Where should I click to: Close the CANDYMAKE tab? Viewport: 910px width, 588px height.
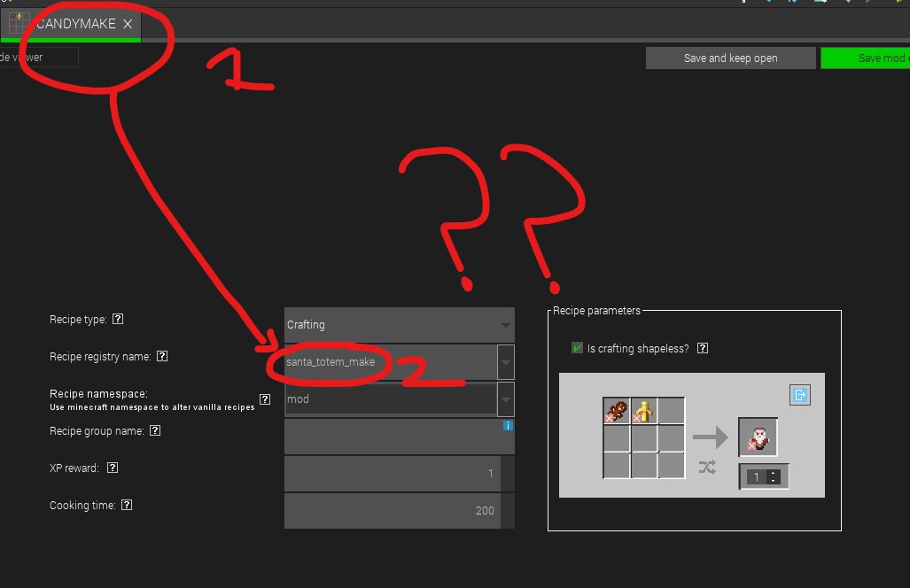[126, 25]
